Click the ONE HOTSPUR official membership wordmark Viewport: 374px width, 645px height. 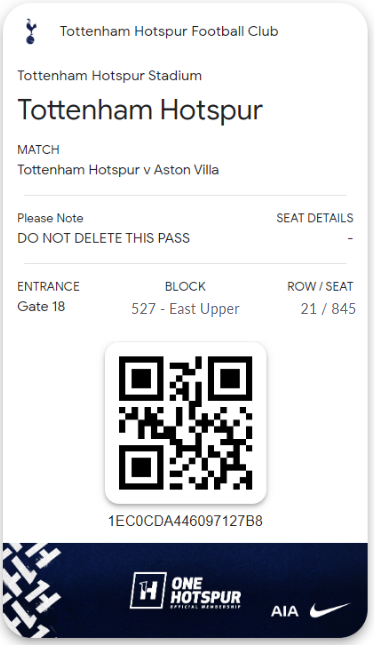tap(206, 593)
